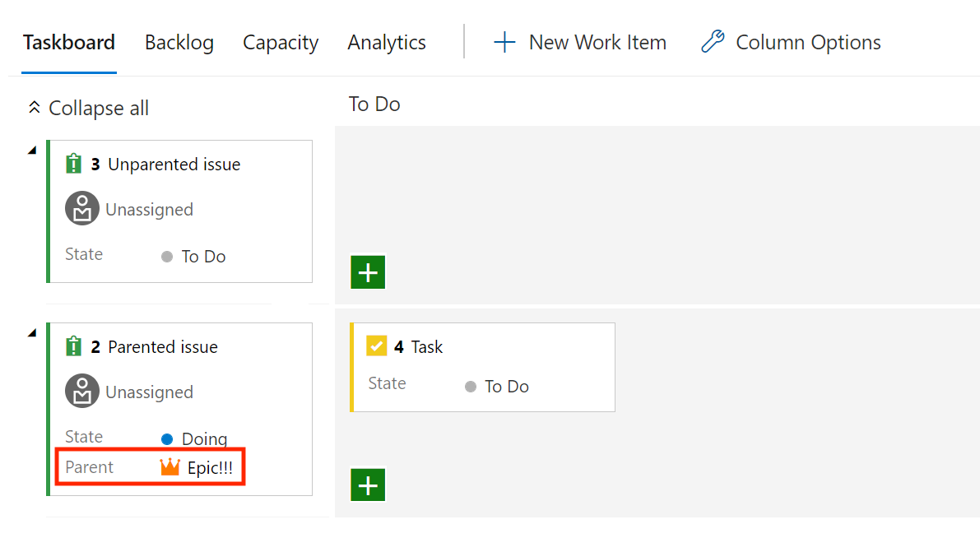This screenshot has width=980, height=538.
Task: Add a task in the Parented issue row
Action: point(368,485)
